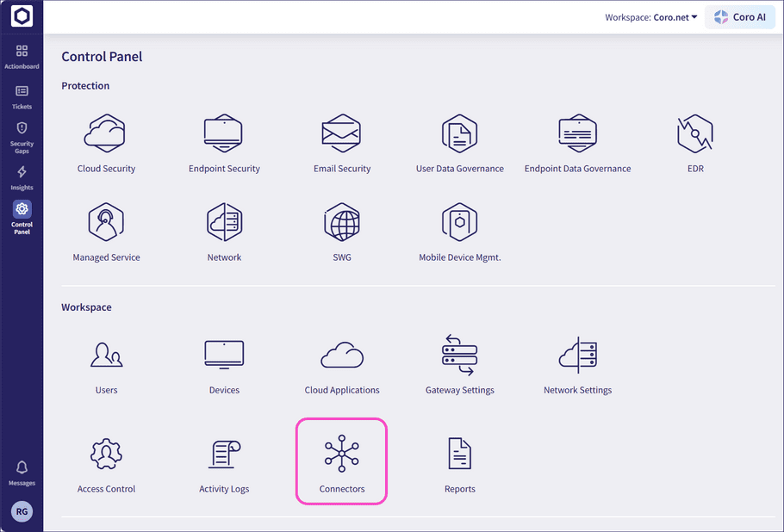Open Security Gaps from sidebar
The width and height of the screenshot is (784, 532).
click(x=22, y=136)
